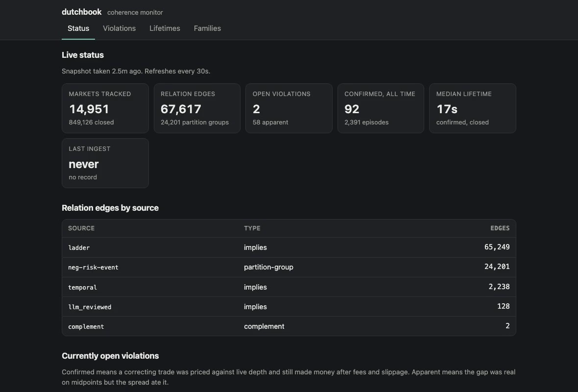Click the TYPE column header

(x=252, y=228)
